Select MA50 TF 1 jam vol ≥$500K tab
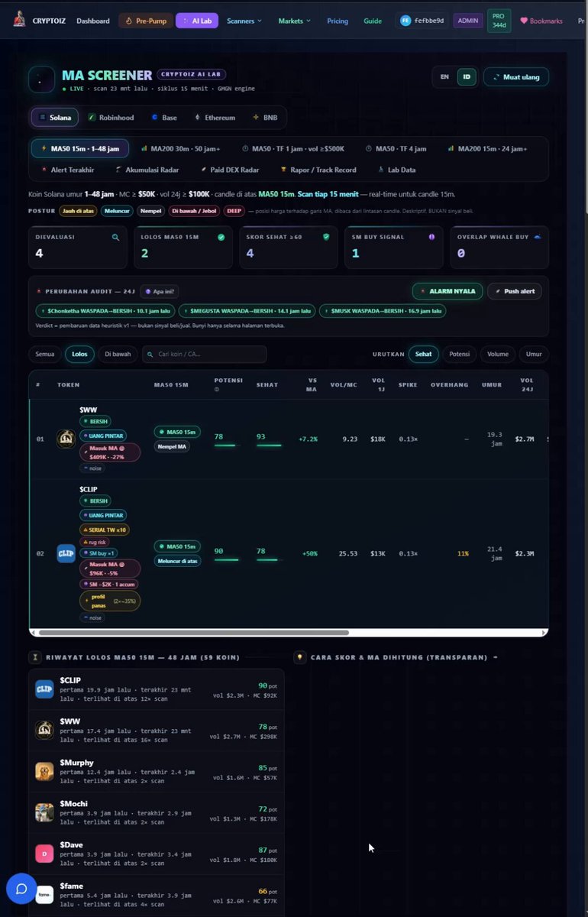This screenshot has height=917, width=588. coord(293,148)
